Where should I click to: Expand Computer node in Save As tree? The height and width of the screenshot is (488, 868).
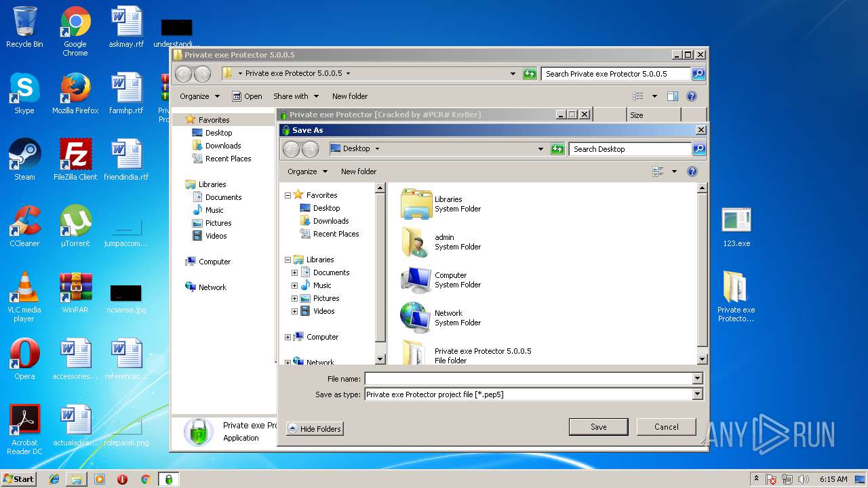click(x=288, y=337)
